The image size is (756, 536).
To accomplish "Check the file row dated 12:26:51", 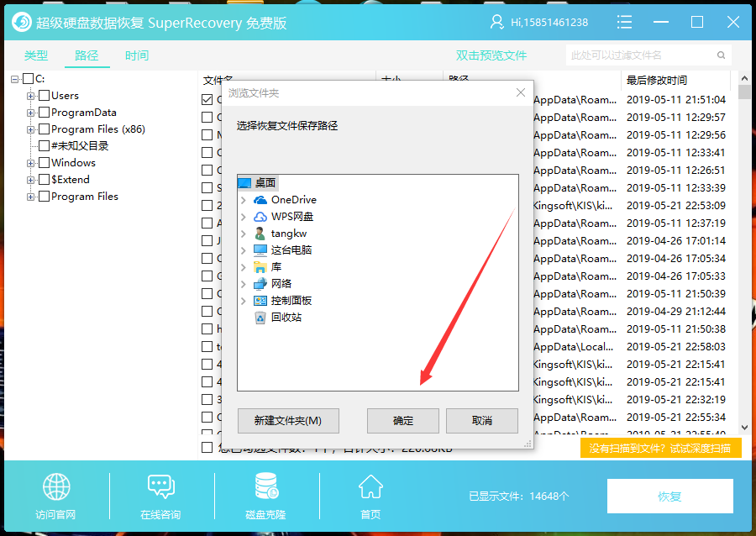I will point(207,171).
